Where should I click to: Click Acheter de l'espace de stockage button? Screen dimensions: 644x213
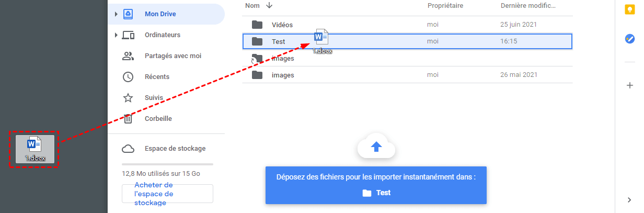point(167,194)
